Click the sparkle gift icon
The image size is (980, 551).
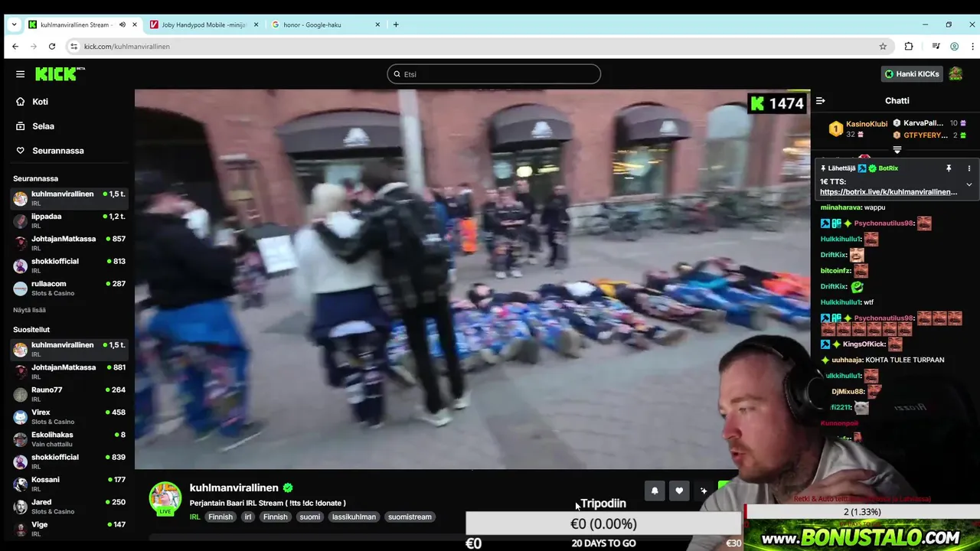(704, 491)
